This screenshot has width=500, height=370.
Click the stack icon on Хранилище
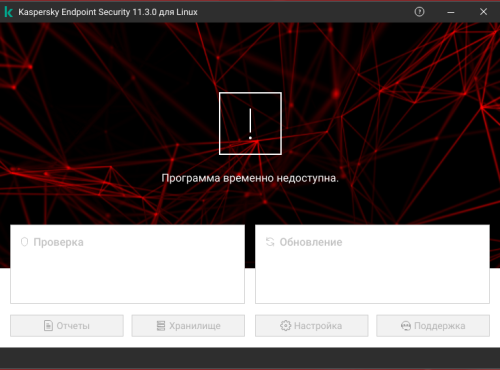[x=161, y=326]
